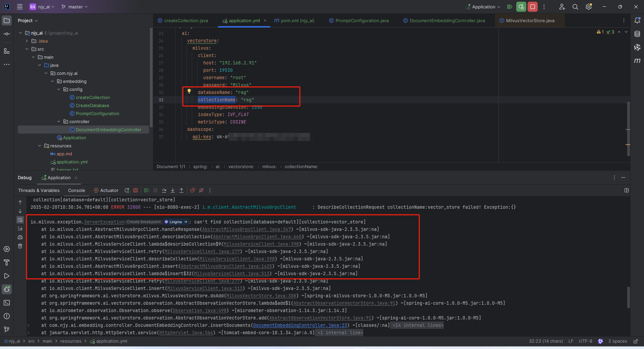Toggle Soft-Wrap in console gutter
The width and height of the screenshot is (644, 349).
point(20,220)
